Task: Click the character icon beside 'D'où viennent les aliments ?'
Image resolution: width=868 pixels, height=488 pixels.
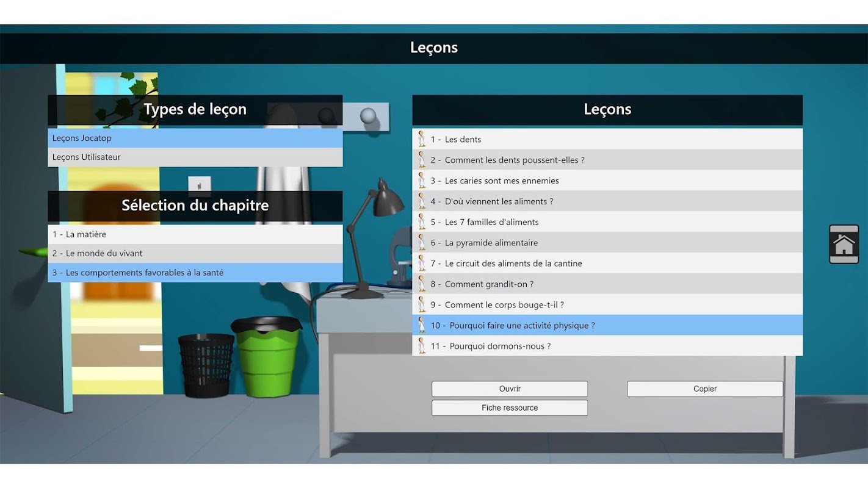Action: tap(421, 201)
